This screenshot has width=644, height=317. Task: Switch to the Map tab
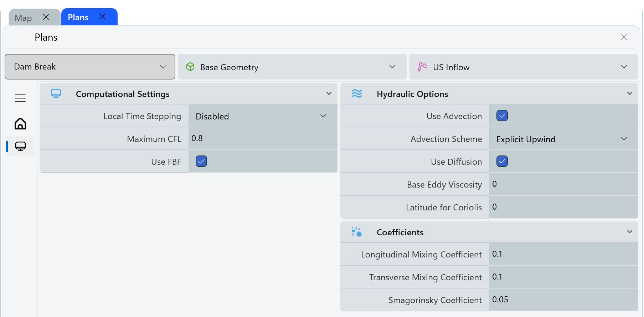coord(24,18)
